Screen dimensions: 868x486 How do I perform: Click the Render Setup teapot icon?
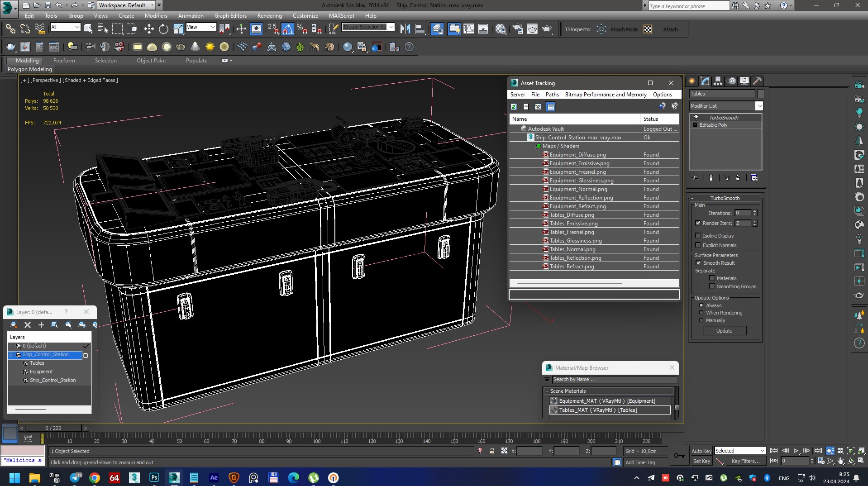pyautogui.click(x=518, y=29)
